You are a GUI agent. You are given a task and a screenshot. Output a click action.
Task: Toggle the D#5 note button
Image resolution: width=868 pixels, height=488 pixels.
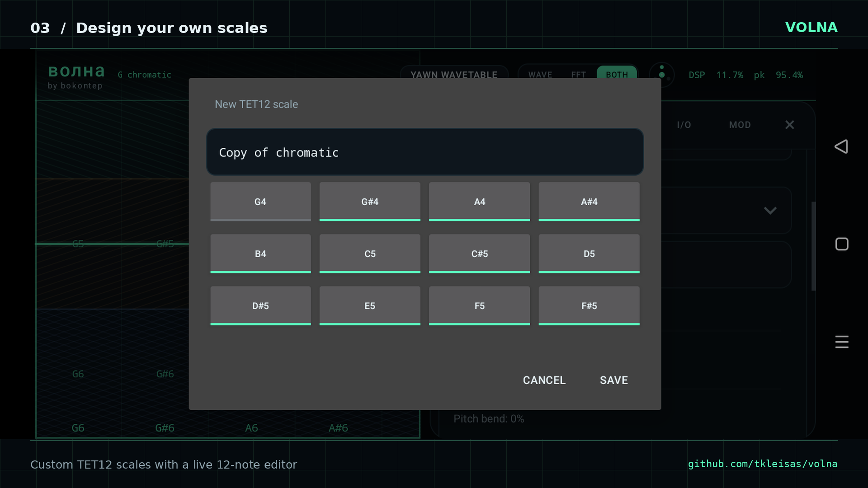[x=260, y=305]
